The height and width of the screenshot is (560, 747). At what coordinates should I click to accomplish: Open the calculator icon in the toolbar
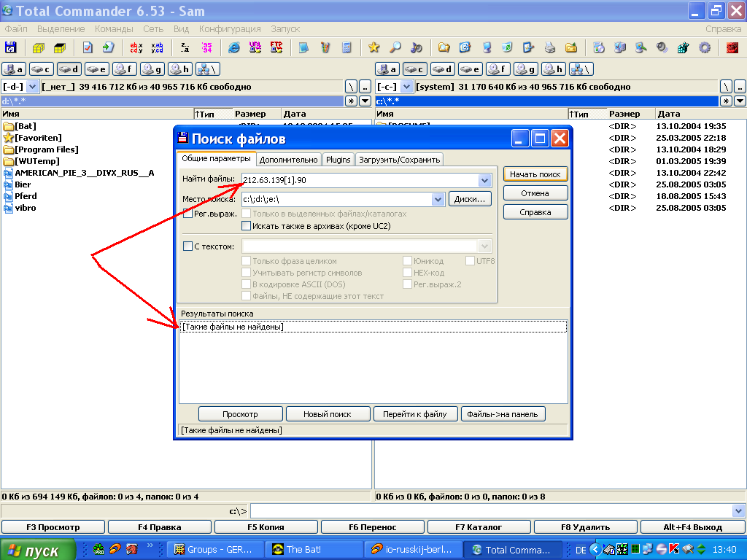347,47
